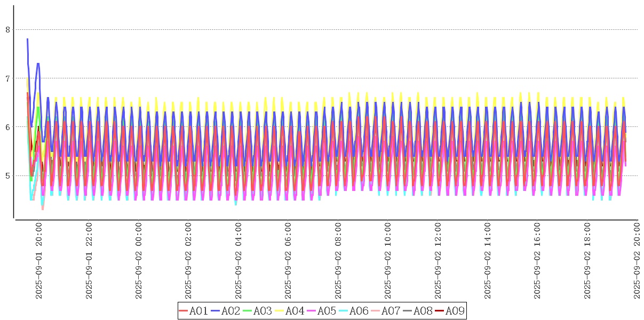Click the 2025-09-02 16:00 time label

(538, 260)
